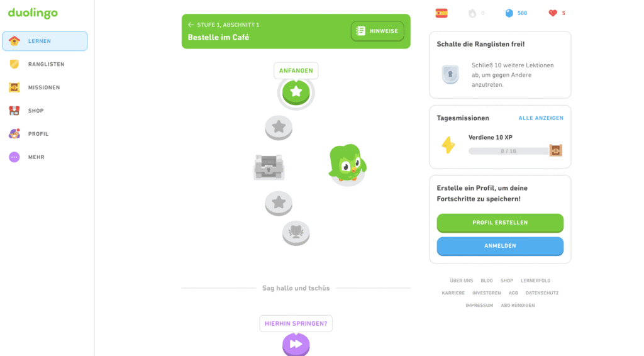This screenshot has width=644, height=356.
Task: Click the Verdiene 10 XP progress bar
Action: tap(508, 151)
